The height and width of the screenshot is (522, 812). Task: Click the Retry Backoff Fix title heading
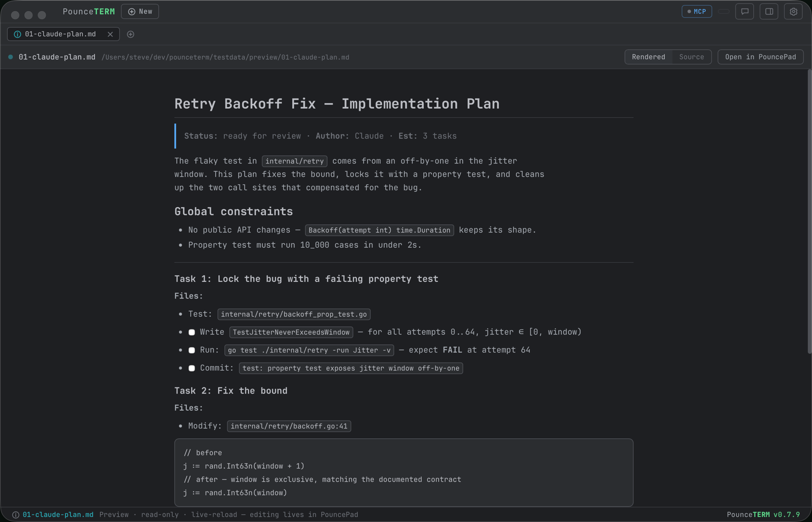337,104
